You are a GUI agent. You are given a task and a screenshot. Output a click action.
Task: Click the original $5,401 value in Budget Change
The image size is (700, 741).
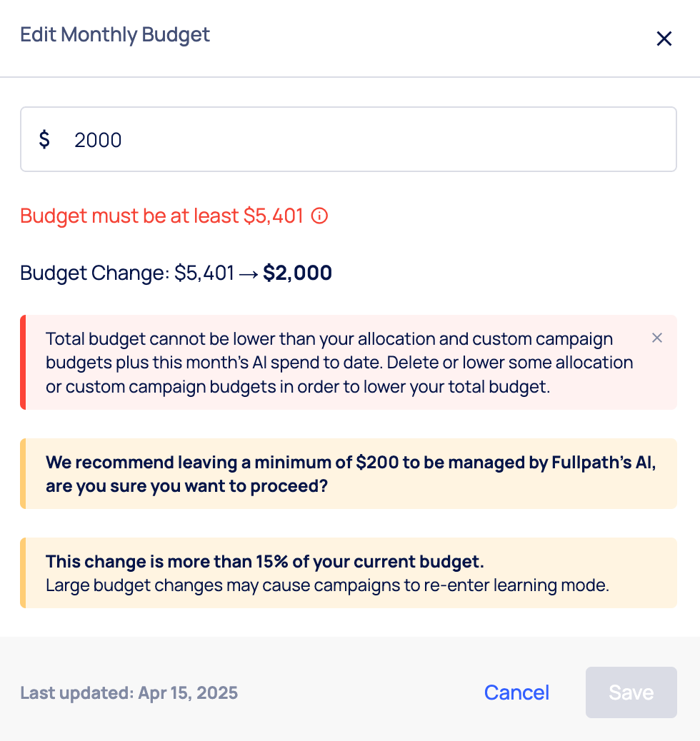point(204,273)
